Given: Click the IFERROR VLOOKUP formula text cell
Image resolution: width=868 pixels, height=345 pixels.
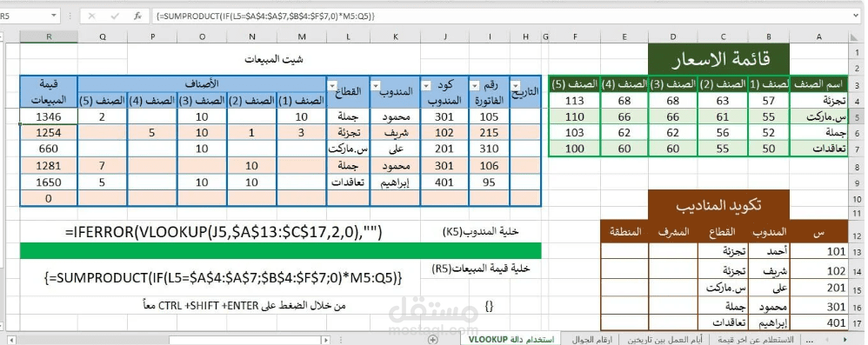Looking at the screenshot, I should point(224,232).
